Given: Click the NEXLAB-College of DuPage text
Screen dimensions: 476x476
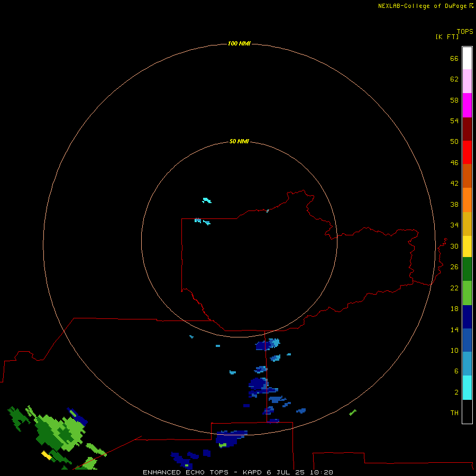Looking at the screenshot, I should 422,6.
